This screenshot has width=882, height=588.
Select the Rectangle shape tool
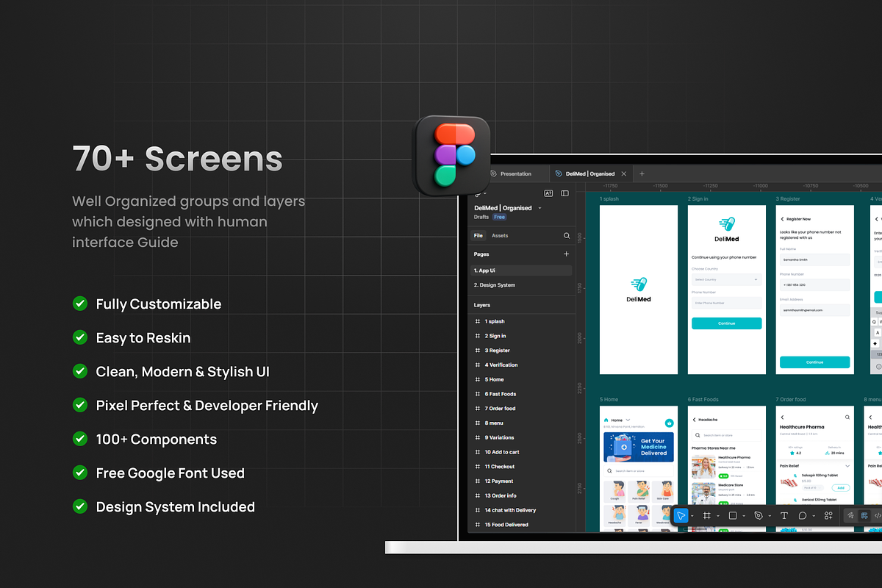click(x=733, y=516)
